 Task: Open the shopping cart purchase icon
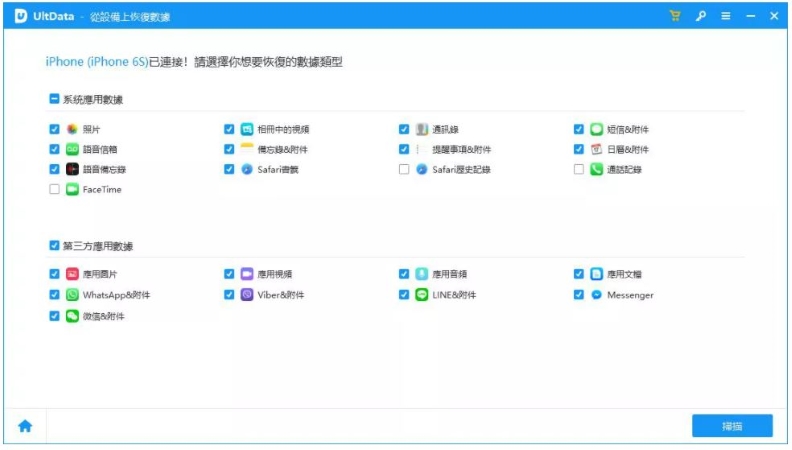pyautogui.click(x=675, y=16)
